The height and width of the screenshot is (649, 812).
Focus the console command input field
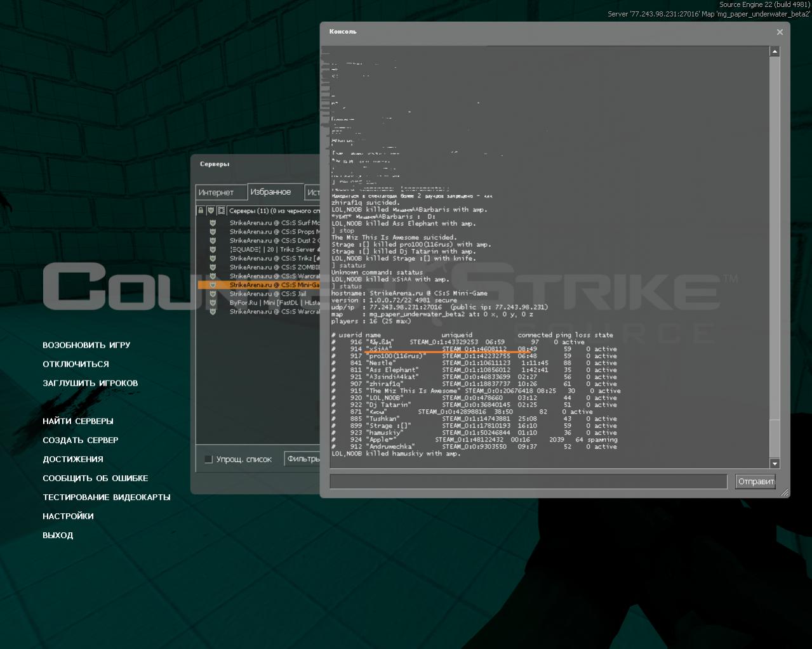(528, 482)
